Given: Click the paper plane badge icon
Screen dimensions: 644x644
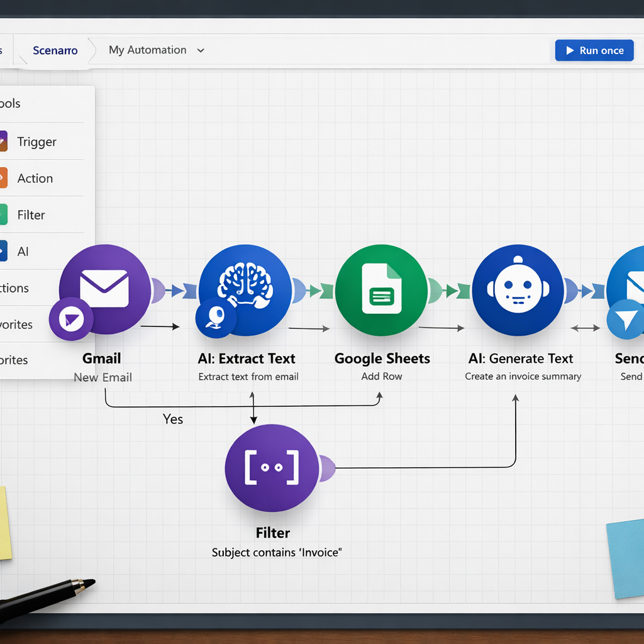Looking at the screenshot, I should coord(626,319).
